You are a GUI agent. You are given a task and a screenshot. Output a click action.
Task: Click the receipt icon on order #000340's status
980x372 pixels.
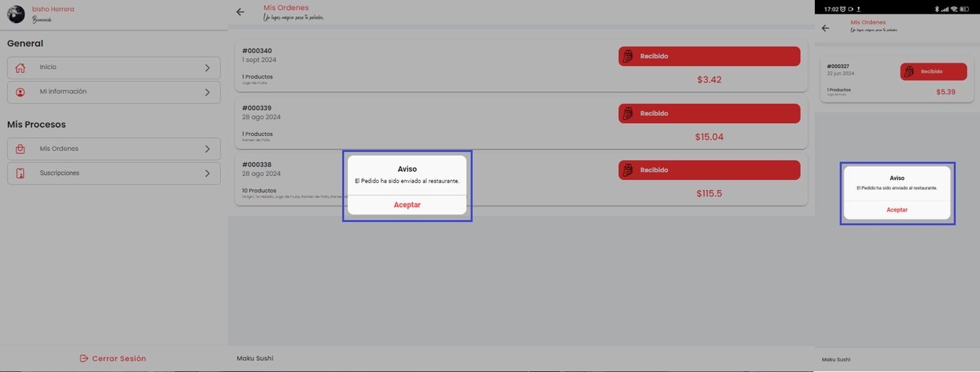pyautogui.click(x=627, y=56)
